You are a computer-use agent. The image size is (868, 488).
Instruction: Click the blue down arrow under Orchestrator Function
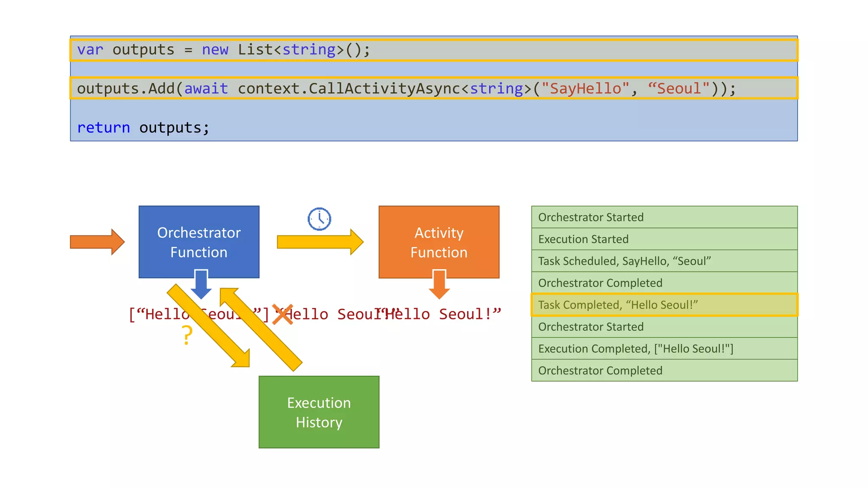[201, 285]
